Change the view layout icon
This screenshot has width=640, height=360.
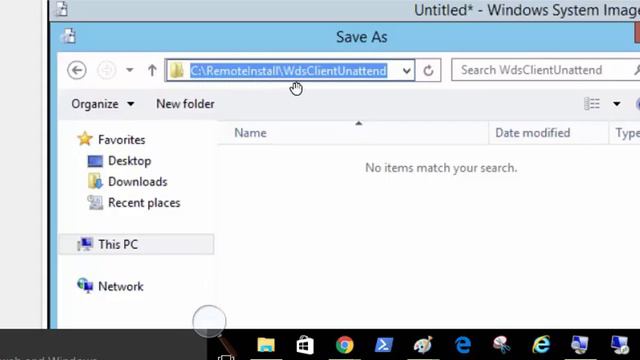592,104
